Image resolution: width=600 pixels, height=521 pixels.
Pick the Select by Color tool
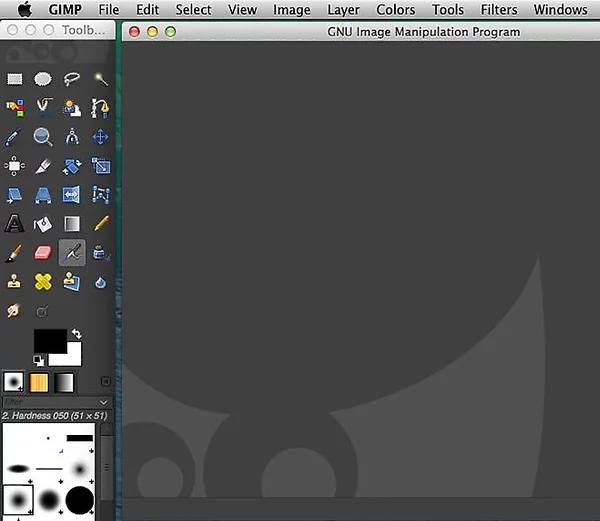point(15,108)
